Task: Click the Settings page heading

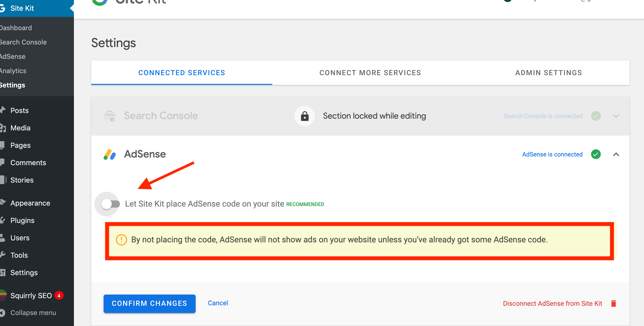Action: click(114, 43)
